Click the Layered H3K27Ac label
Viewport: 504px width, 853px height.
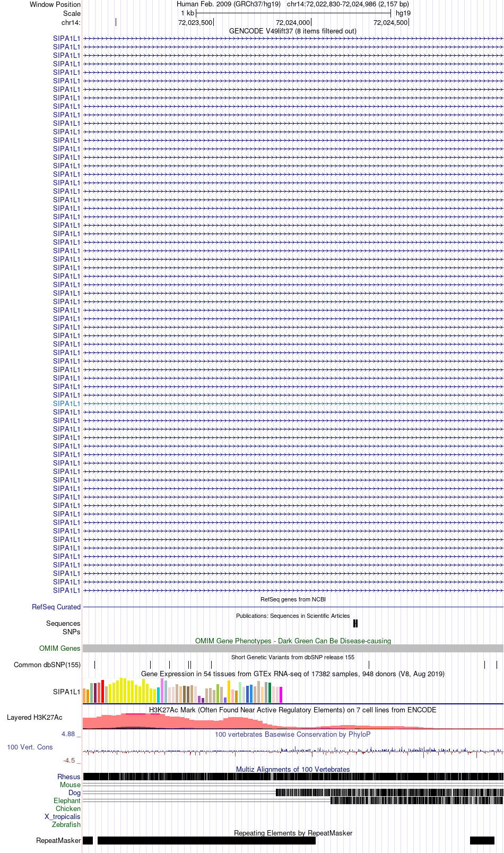tap(34, 717)
